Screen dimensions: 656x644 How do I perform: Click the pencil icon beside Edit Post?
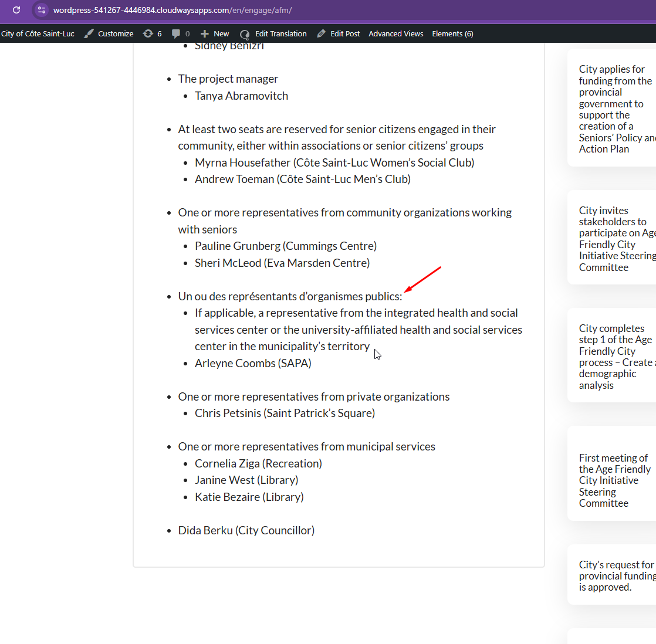coord(322,34)
